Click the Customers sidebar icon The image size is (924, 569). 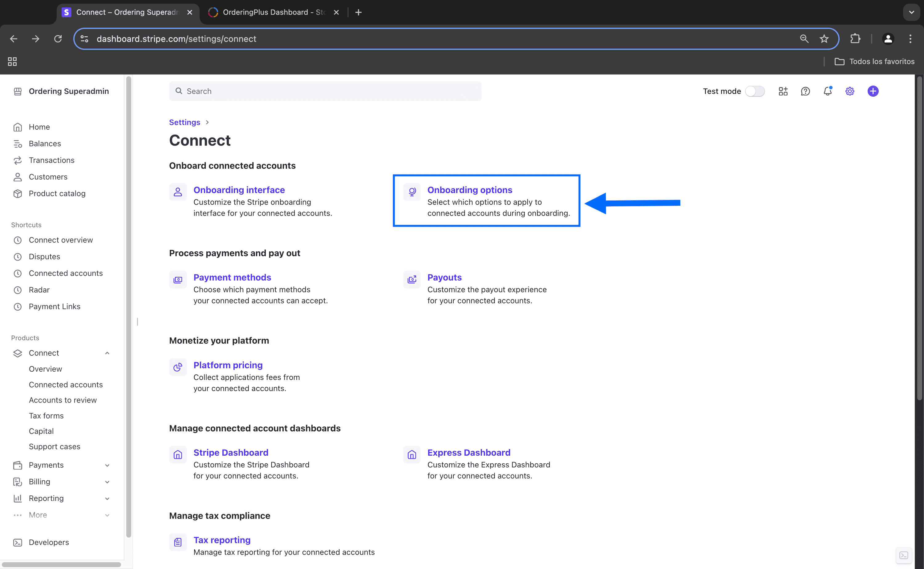click(17, 177)
